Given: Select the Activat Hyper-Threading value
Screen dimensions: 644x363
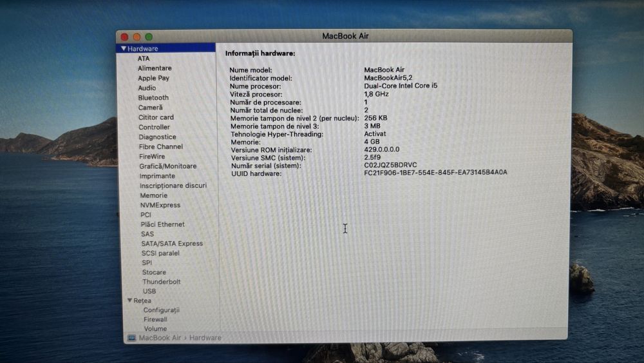Looking at the screenshot, I should [375, 134].
